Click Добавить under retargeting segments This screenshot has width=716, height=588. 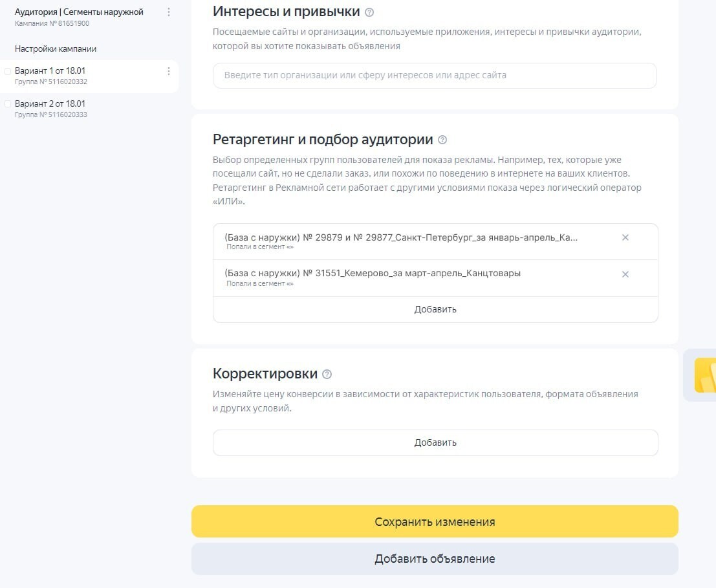click(x=435, y=309)
